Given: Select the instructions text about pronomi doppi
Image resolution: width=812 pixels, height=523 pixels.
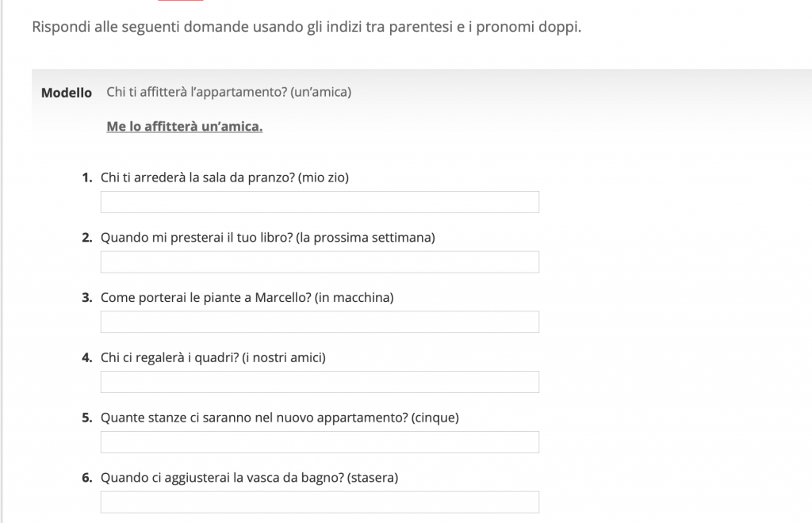Looking at the screenshot, I should tap(306, 27).
